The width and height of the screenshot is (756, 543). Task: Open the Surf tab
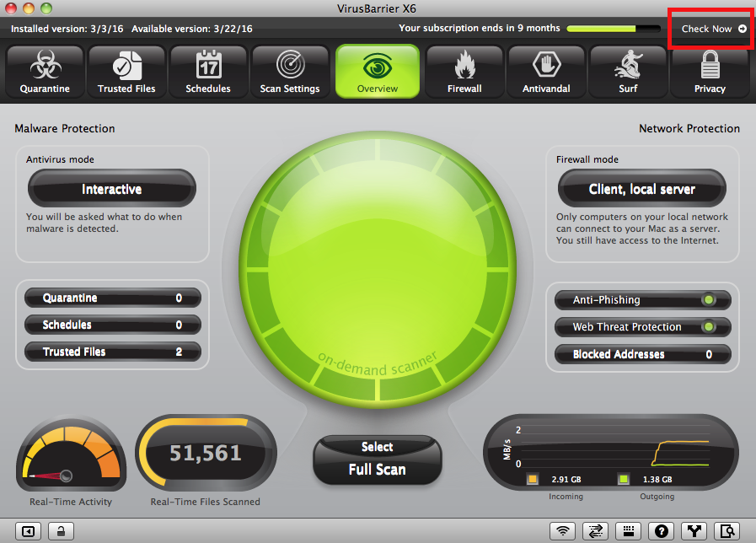pyautogui.click(x=628, y=72)
